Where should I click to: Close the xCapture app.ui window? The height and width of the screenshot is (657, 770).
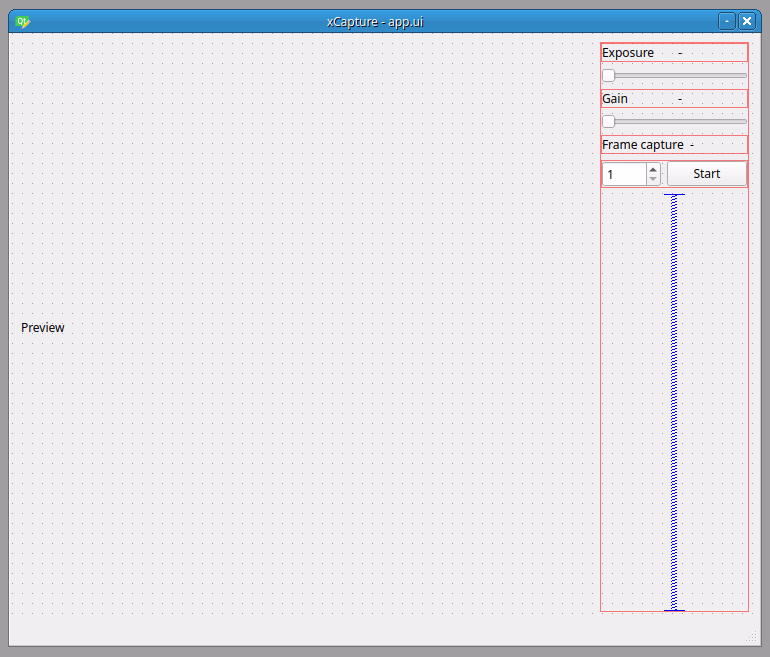click(x=746, y=21)
